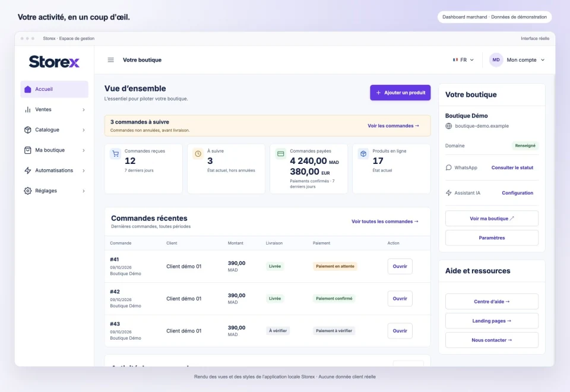Open order #41 with Ouvrir button
This screenshot has height=392, width=570.
coord(400,267)
